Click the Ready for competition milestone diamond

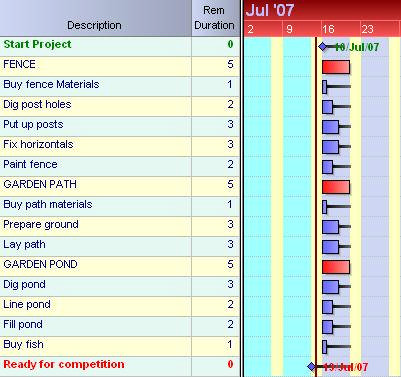click(312, 367)
